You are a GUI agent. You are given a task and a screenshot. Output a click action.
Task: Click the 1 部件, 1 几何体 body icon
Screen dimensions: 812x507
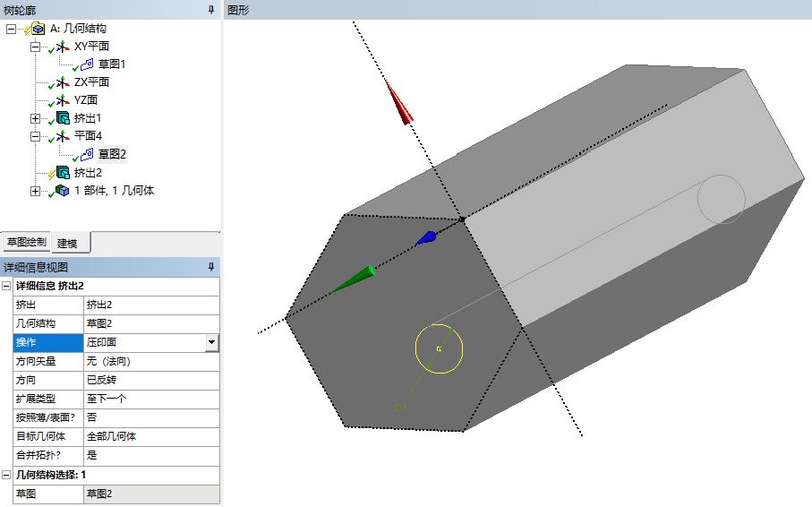pos(63,190)
